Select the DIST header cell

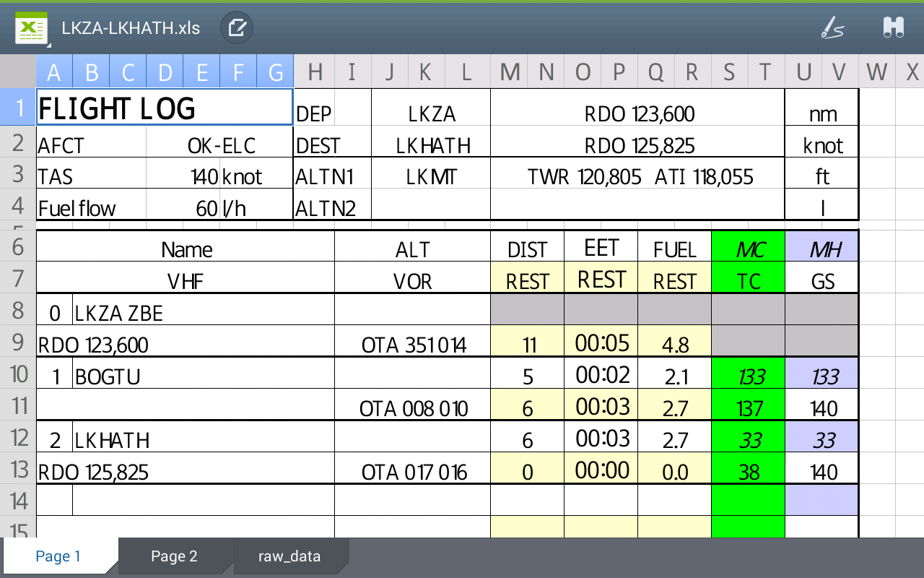(x=528, y=248)
